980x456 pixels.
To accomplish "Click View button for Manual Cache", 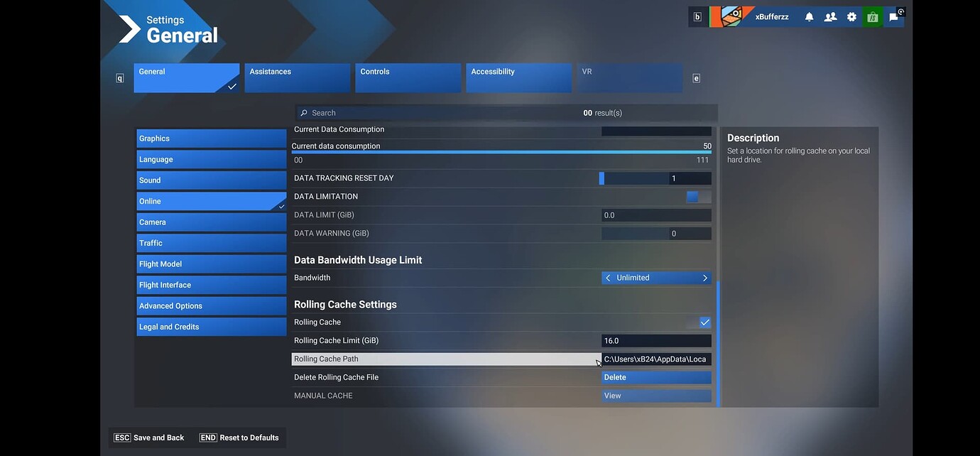I will (x=655, y=396).
